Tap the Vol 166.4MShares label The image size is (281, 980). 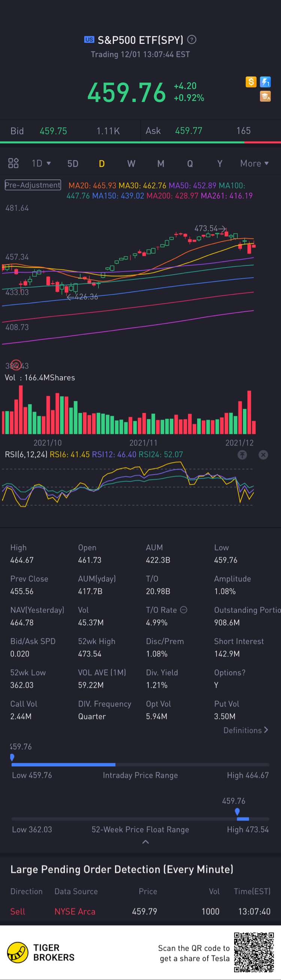pos(40,377)
